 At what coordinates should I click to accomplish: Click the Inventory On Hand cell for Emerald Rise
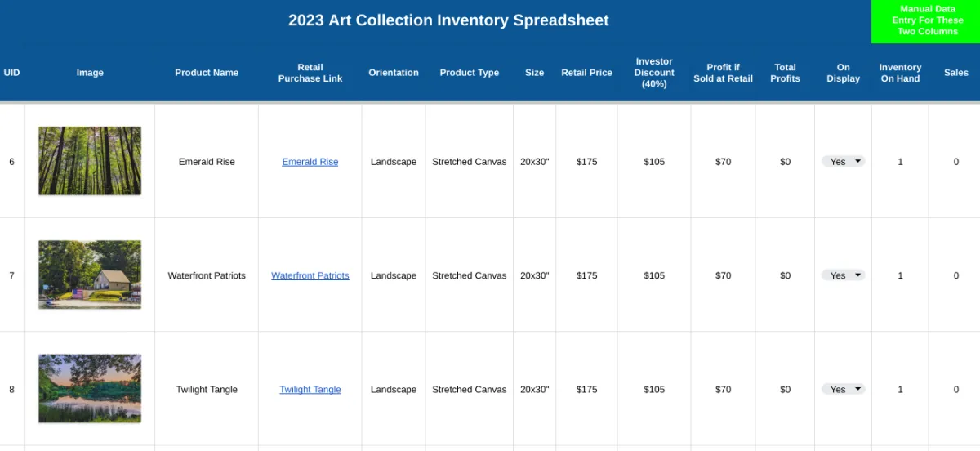click(900, 162)
